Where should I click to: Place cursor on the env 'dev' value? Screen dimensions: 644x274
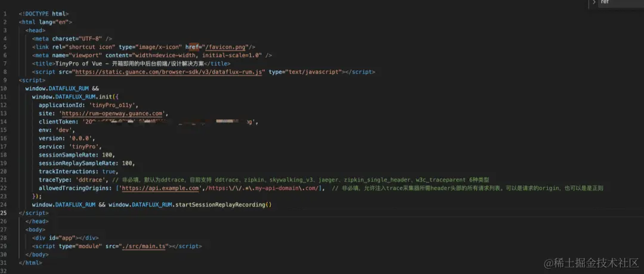pyautogui.click(x=64, y=130)
